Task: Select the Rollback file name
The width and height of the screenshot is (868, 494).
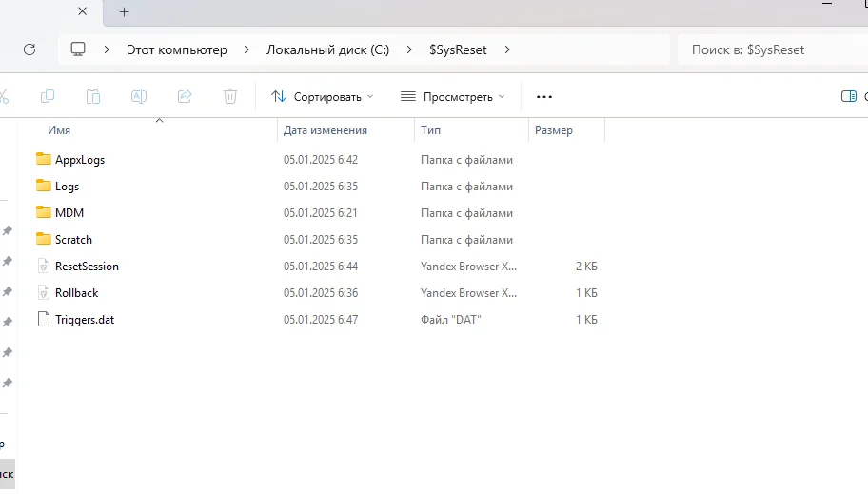Action: tap(76, 292)
